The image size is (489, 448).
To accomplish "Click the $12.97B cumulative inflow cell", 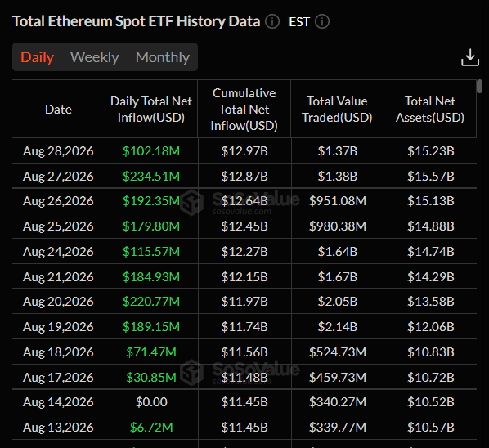I will coord(244,151).
